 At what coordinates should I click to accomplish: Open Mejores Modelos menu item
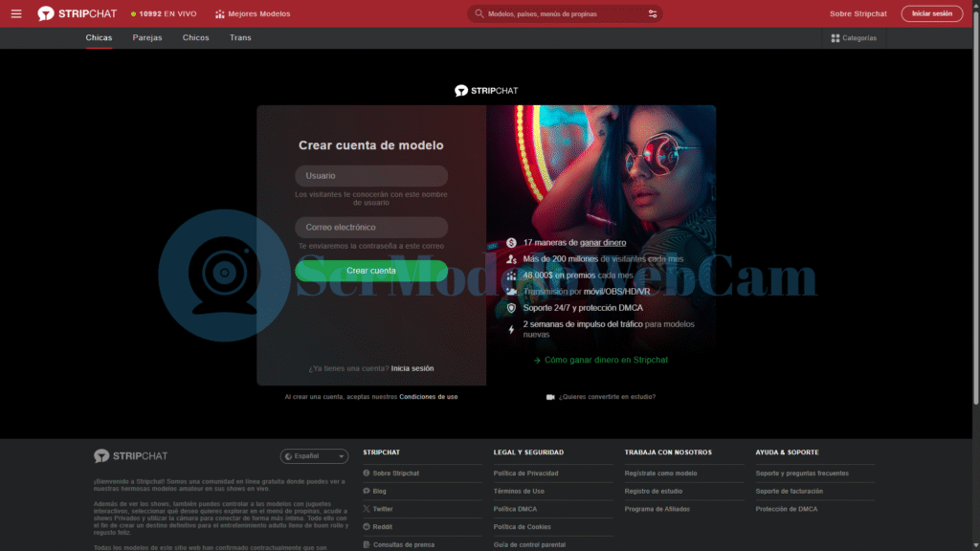[x=253, y=13]
